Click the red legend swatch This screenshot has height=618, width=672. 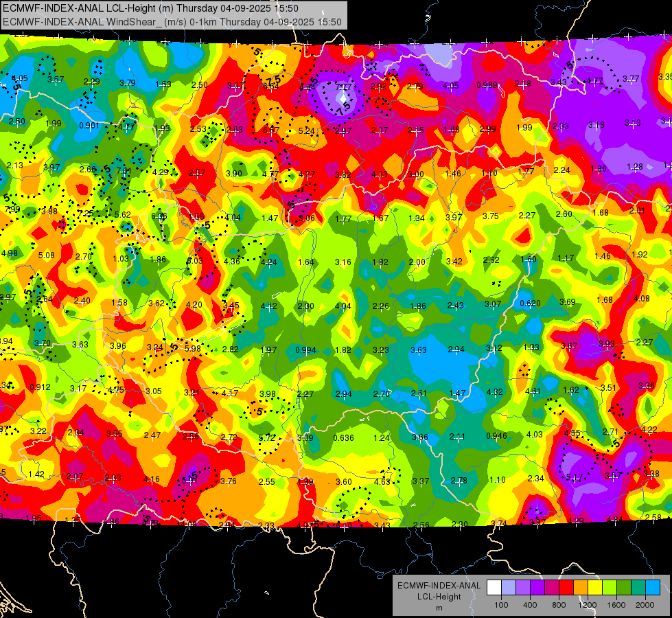566,588
